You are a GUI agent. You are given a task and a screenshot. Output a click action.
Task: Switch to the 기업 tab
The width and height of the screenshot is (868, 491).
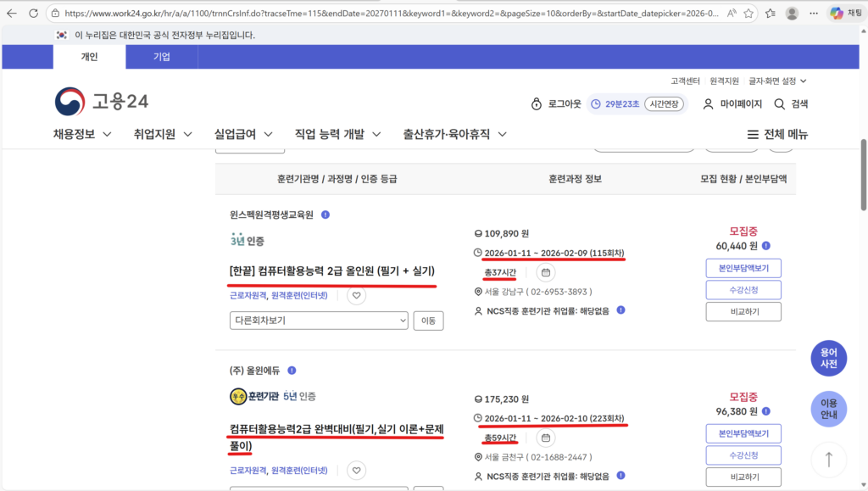[161, 57]
